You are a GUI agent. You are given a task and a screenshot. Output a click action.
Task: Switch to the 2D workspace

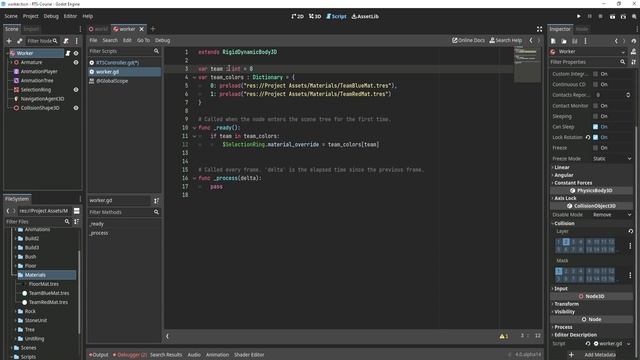pos(298,16)
